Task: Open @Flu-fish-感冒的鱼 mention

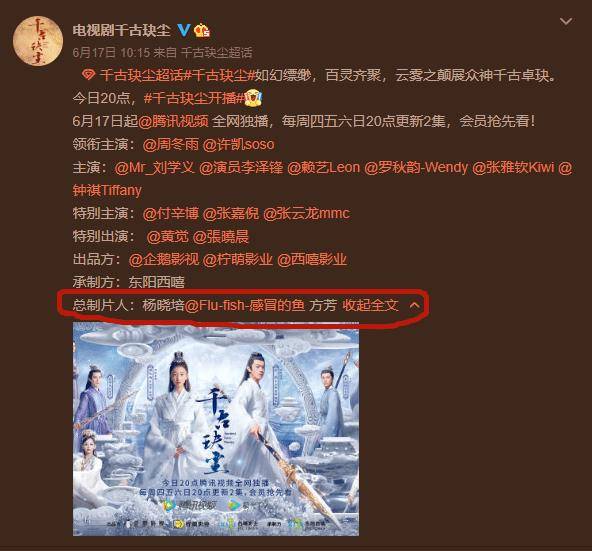Action: pyautogui.click(x=245, y=305)
